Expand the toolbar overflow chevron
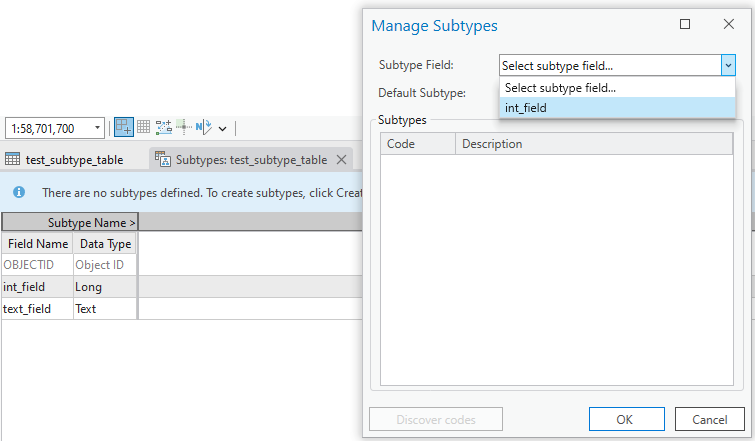 pyautogui.click(x=222, y=128)
